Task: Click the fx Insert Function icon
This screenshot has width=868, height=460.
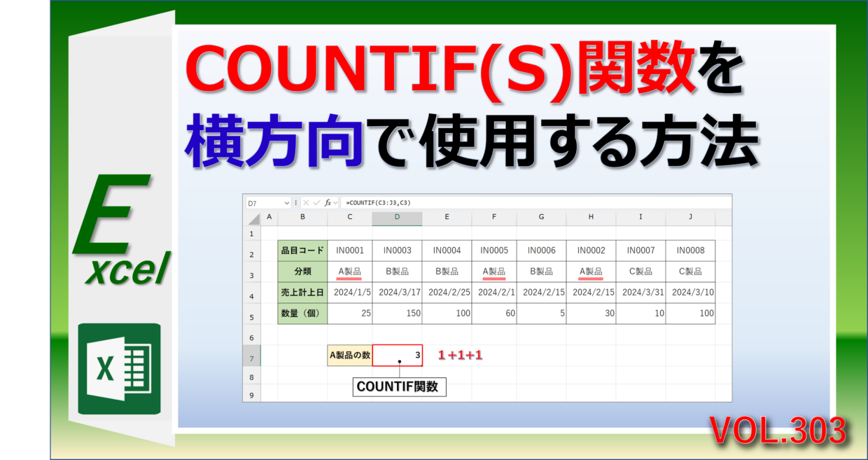Action: tap(327, 202)
